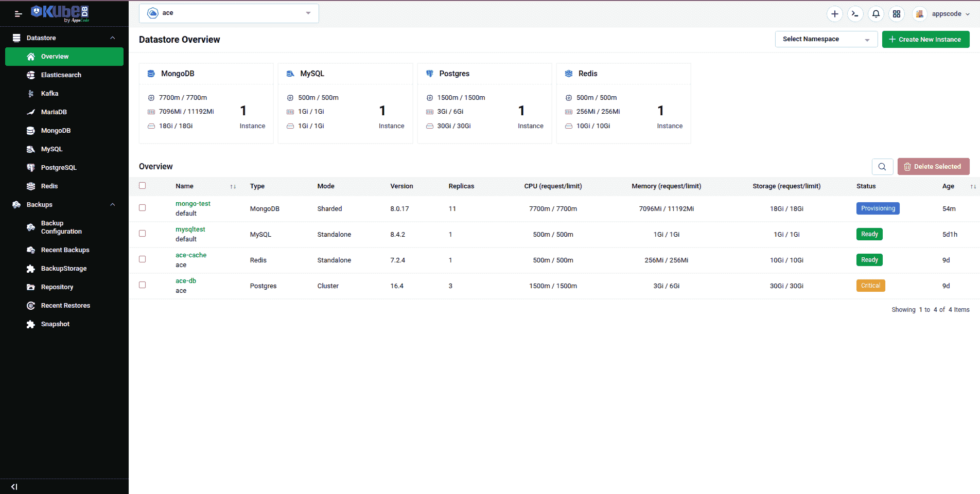Click the search icon above the table
Viewport: 980px width, 494px height.
pyautogui.click(x=882, y=167)
